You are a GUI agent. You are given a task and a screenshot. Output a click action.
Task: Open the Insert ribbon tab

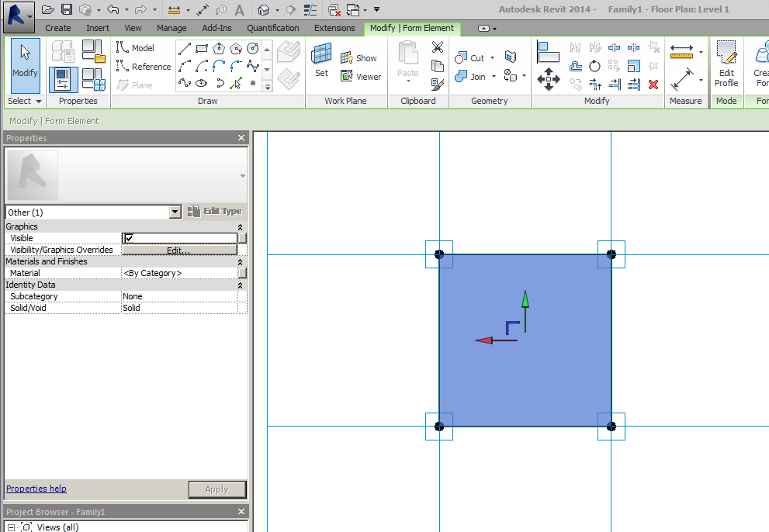[98, 28]
